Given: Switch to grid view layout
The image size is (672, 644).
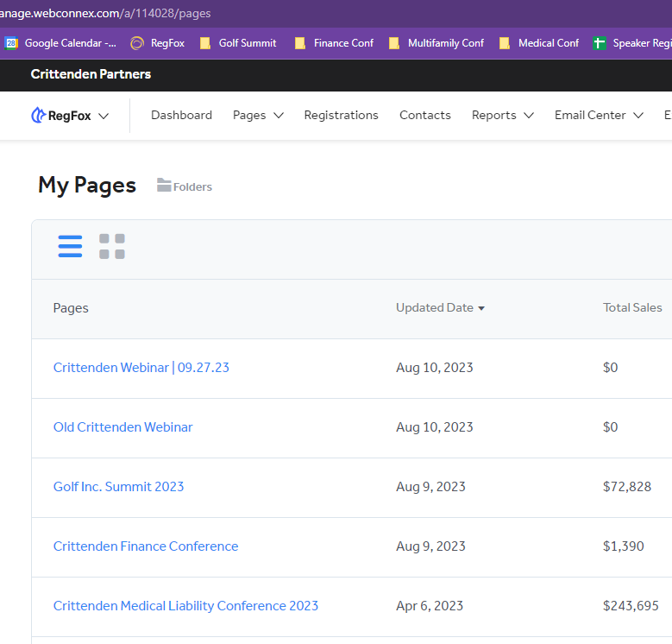Looking at the screenshot, I should point(112,246).
